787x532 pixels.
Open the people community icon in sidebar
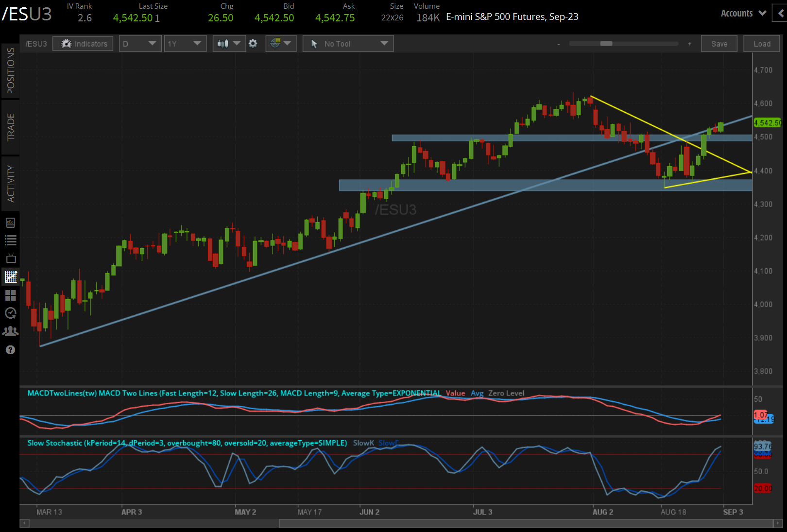coord(10,331)
